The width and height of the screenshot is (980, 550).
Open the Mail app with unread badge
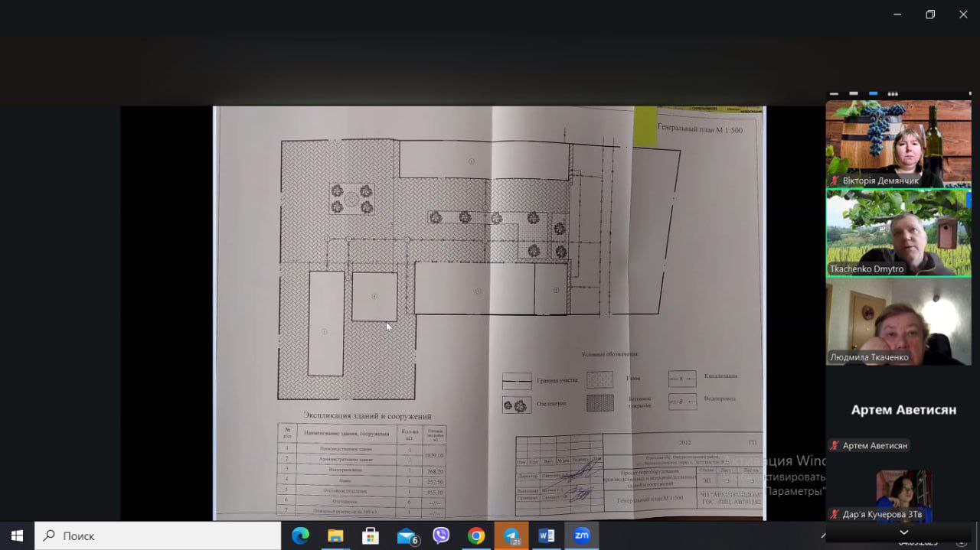pos(407,535)
